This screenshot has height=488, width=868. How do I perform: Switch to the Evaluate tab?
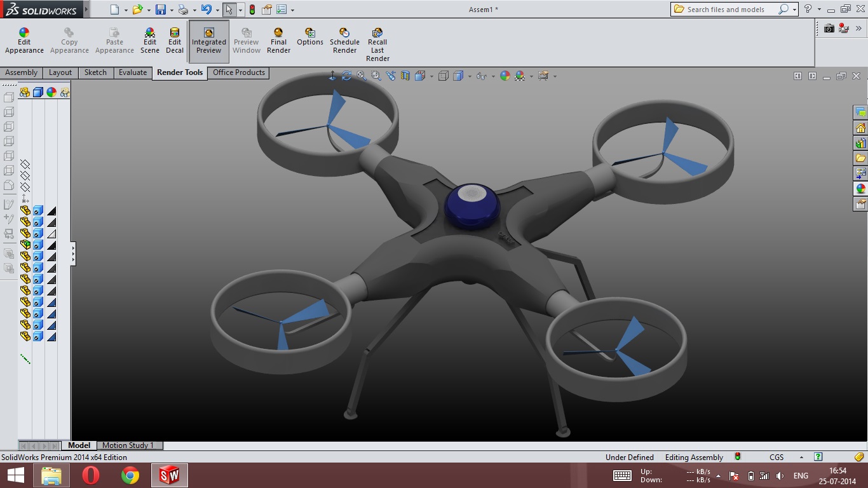click(133, 72)
